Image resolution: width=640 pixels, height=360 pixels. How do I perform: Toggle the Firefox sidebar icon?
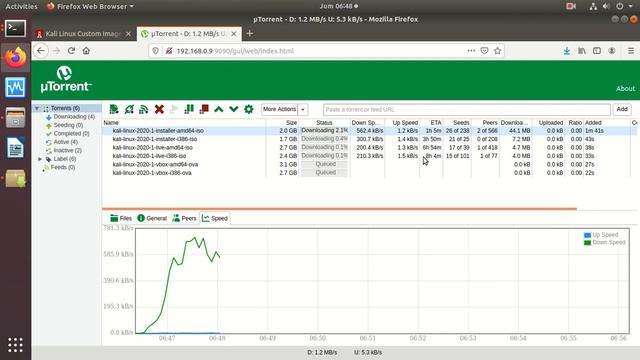coord(597,51)
